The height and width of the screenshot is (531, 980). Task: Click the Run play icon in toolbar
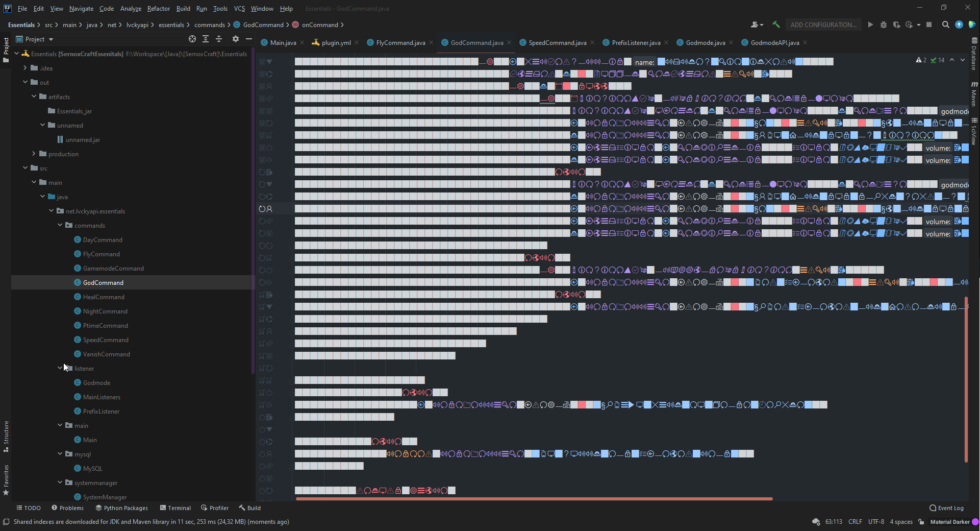pos(870,25)
